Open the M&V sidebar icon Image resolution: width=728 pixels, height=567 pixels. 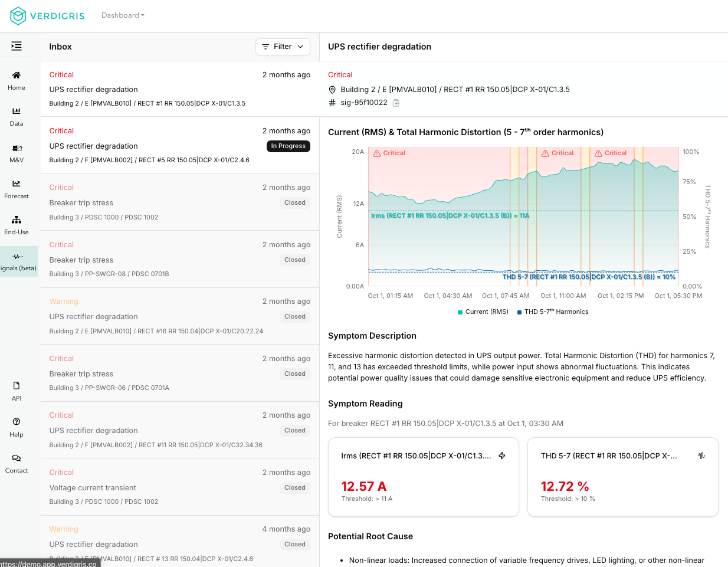[17, 148]
